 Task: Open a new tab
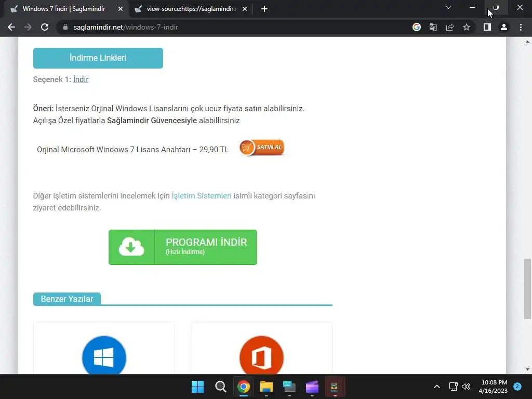point(264,9)
